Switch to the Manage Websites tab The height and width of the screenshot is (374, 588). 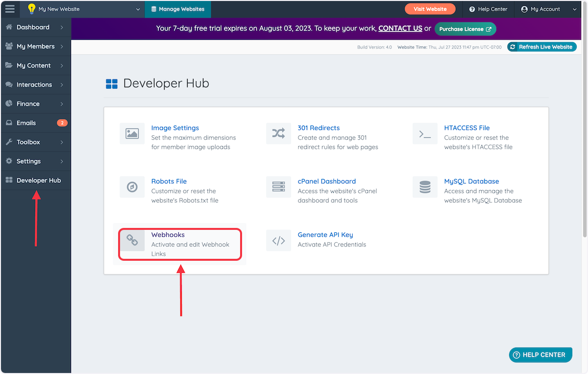tap(178, 9)
